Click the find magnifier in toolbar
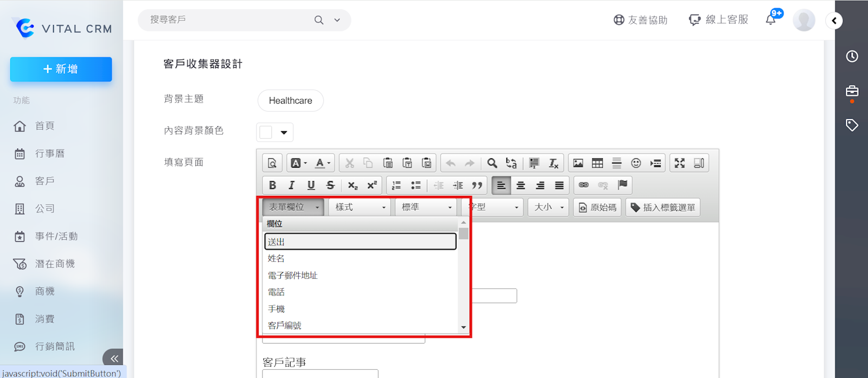Screen dimensions: 868x378 point(492,163)
